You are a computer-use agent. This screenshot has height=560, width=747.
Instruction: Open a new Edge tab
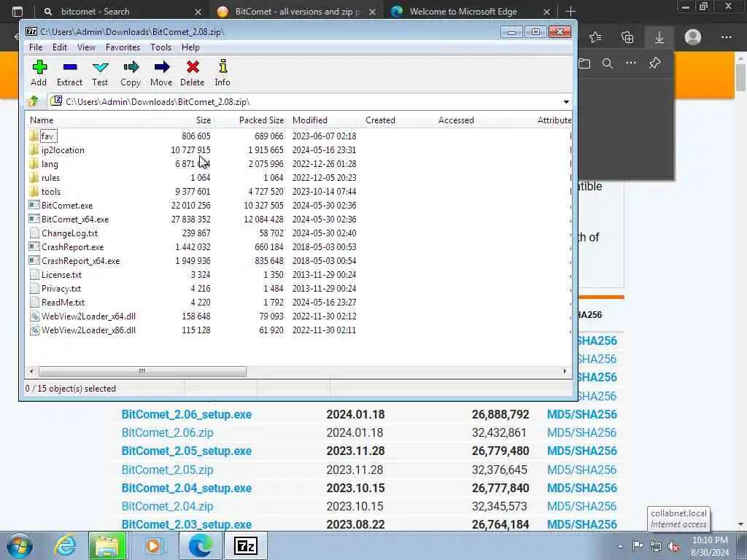click(570, 12)
